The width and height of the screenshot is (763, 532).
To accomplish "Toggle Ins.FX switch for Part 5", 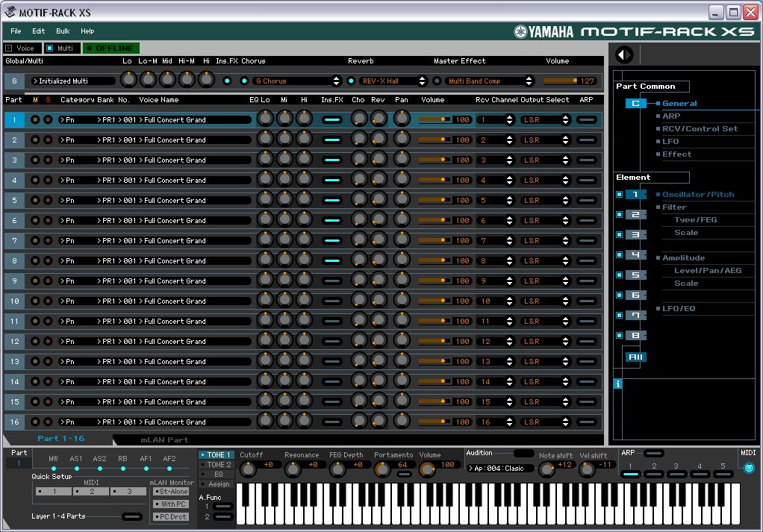I will click(332, 201).
